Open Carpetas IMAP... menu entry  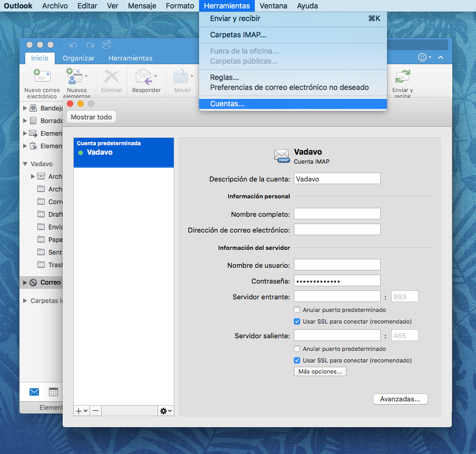click(x=293, y=35)
